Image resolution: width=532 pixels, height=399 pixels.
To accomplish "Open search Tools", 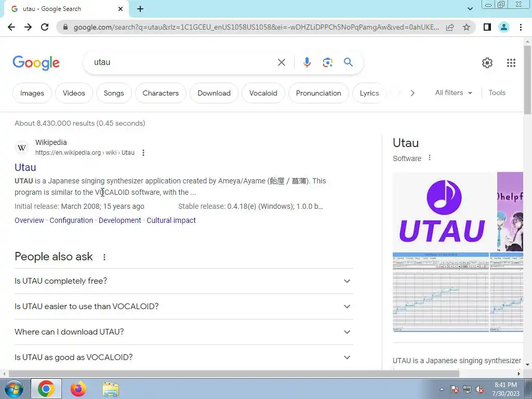I will click(x=497, y=92).
